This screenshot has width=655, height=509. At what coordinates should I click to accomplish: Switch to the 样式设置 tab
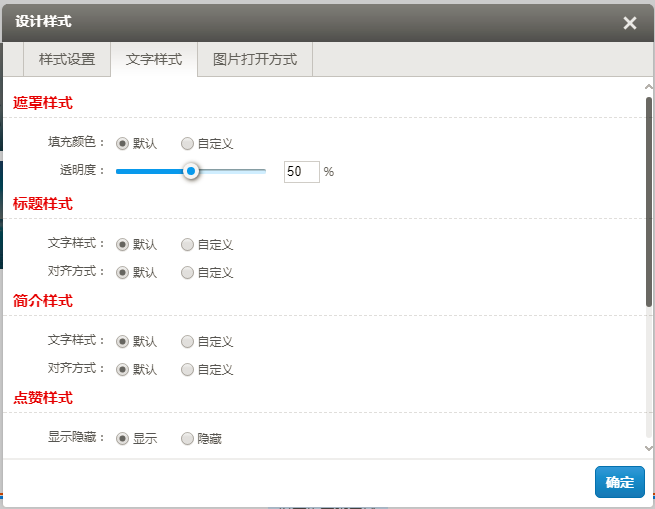pos(67,59)
